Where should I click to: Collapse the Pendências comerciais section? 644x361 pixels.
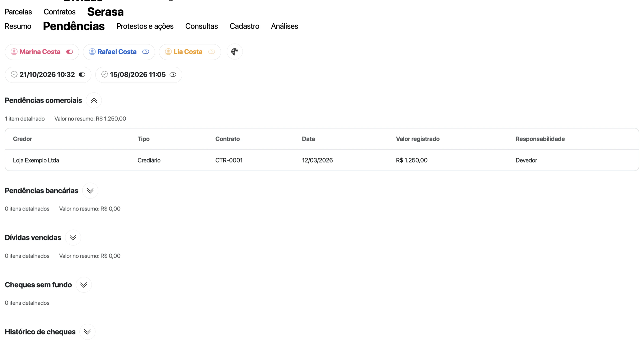[94, 101]
